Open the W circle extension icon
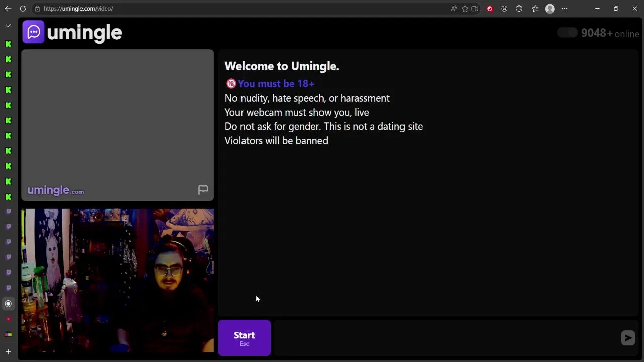 504,9
